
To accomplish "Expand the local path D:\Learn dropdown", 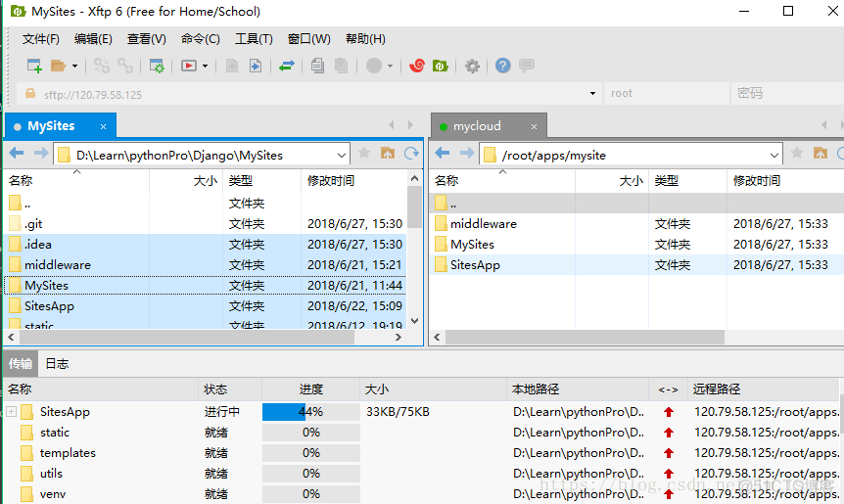I will tap(342, 155).
